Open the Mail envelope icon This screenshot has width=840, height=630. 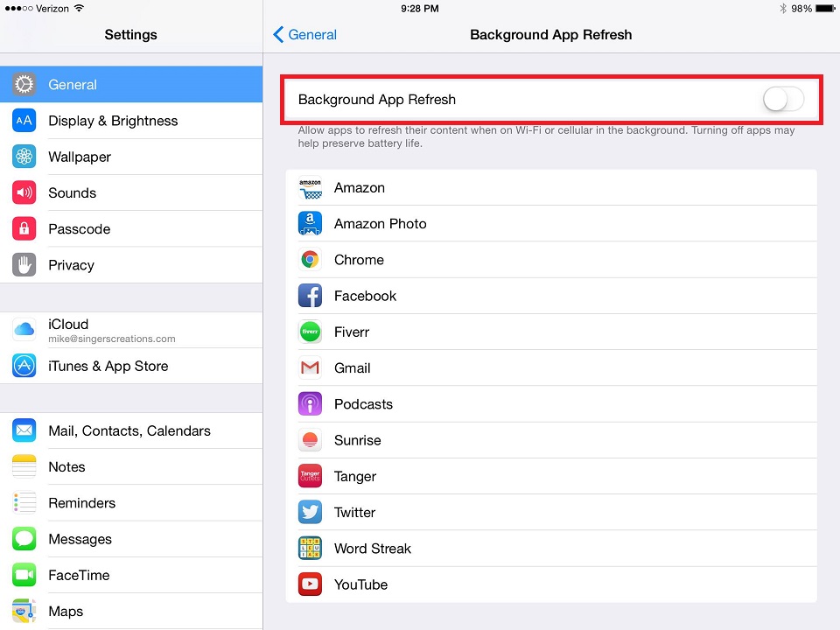click(x=24, y=430)
